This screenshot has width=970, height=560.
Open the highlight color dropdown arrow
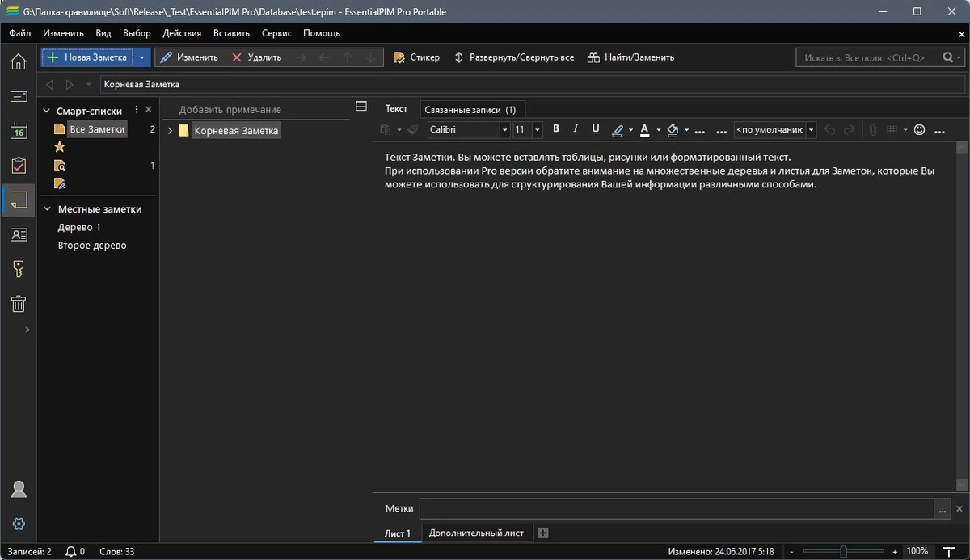(630, 130)
